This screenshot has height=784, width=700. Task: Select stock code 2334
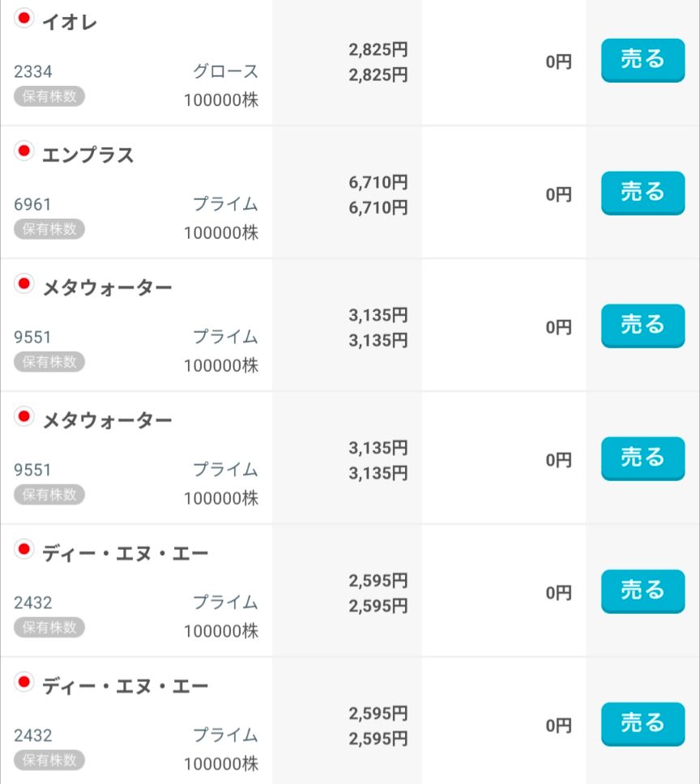[32, 71]
